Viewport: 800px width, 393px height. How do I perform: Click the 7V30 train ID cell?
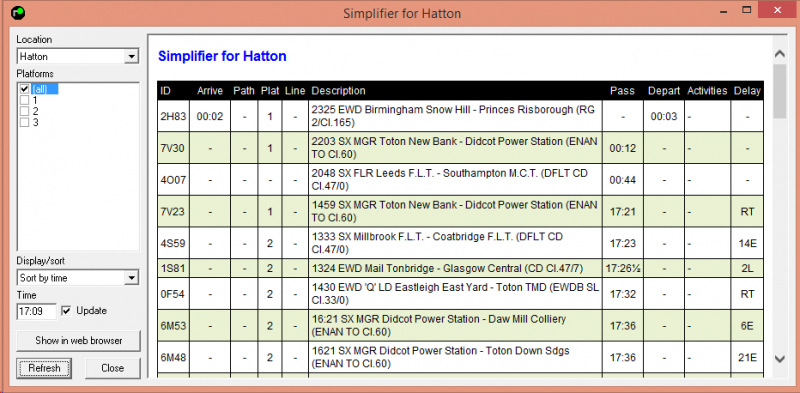[173, 148]
